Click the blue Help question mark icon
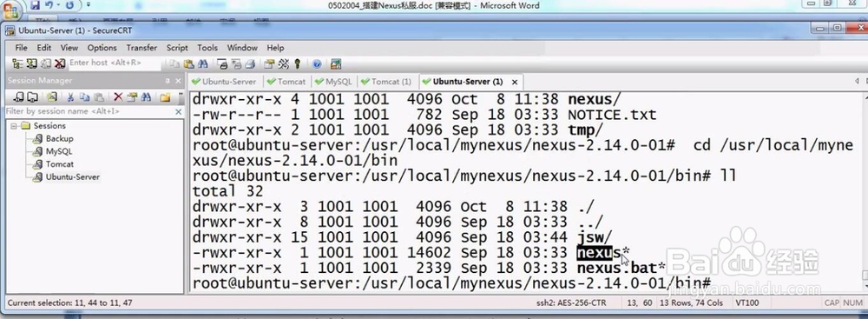868x319 pixels. pyautogui.click(x=317, y=63)
